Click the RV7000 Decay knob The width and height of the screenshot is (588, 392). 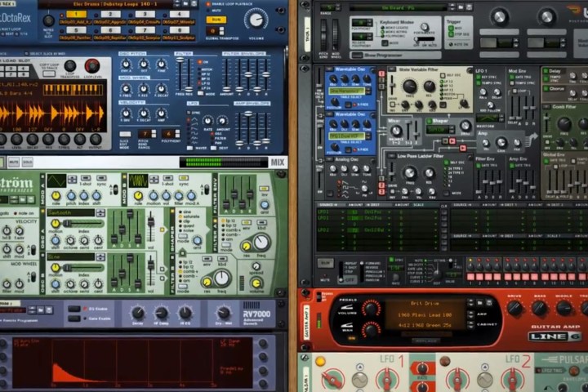click(x=138, y=313)
